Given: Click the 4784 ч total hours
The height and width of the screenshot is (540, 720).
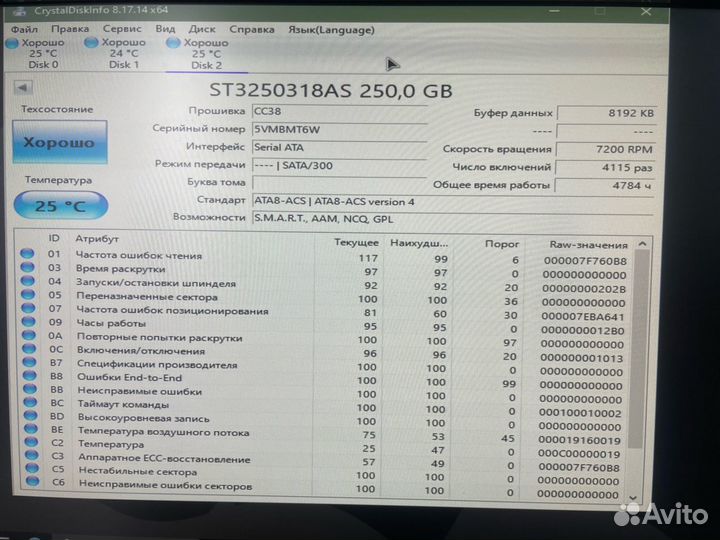Looking at the screenshot, I should pos(604,186).
